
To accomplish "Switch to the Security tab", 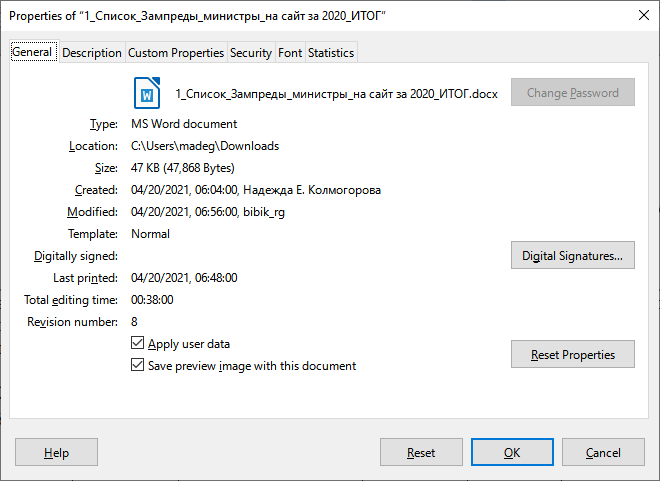I will (x=251, y=53).
